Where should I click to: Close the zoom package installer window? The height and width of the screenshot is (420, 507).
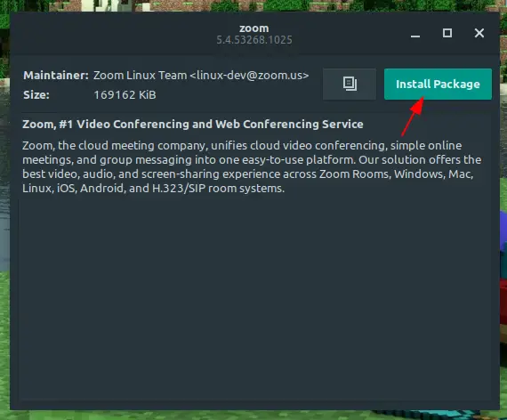479,33
